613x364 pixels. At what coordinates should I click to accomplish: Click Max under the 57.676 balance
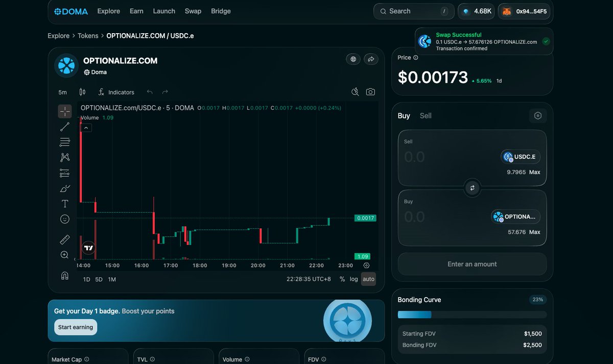click(534, 232)
